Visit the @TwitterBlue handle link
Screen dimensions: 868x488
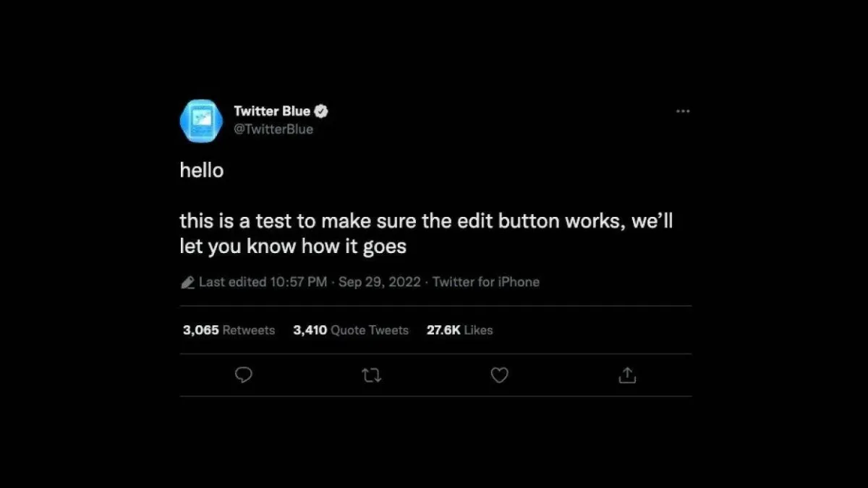click(x=273, y=129)
